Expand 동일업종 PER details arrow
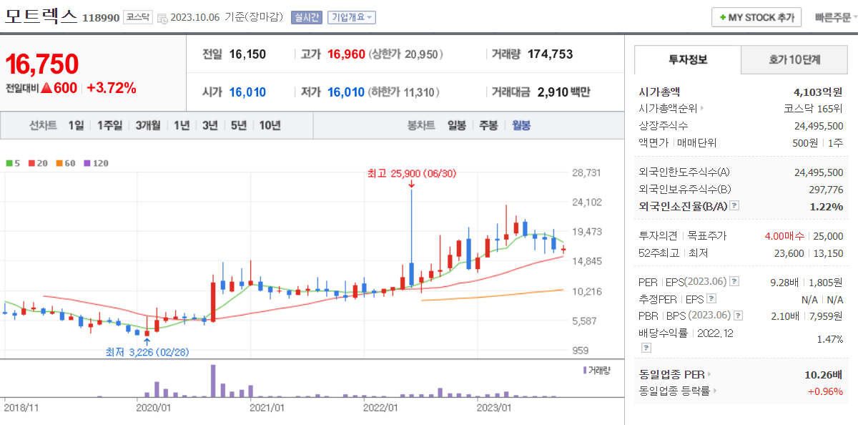Image resolution: width=868 pixels, height=425 pixels. pyautogui.click(x=709, y=374)
